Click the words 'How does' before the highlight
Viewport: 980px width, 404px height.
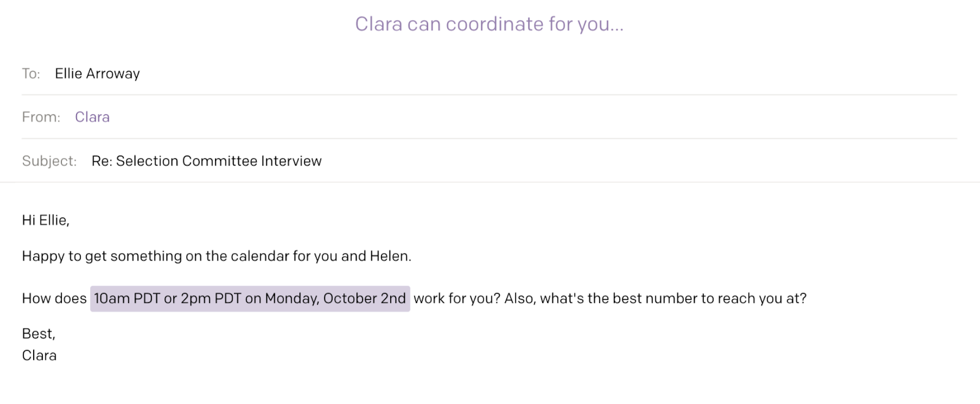[54, 299]
